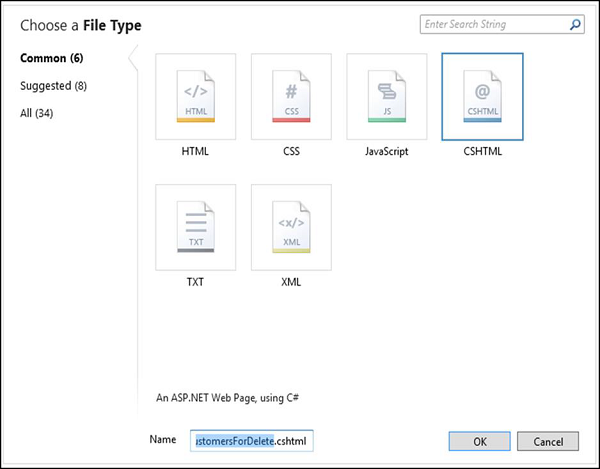Open the Suggested (8) category
This screenshot has width=600, height=469.
pyautogui.click(x=54, y=86)
